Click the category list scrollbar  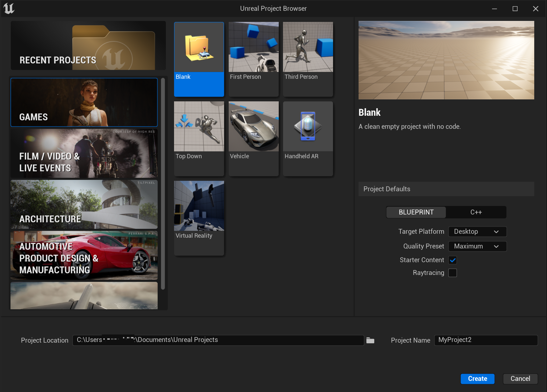coord(163,184)
